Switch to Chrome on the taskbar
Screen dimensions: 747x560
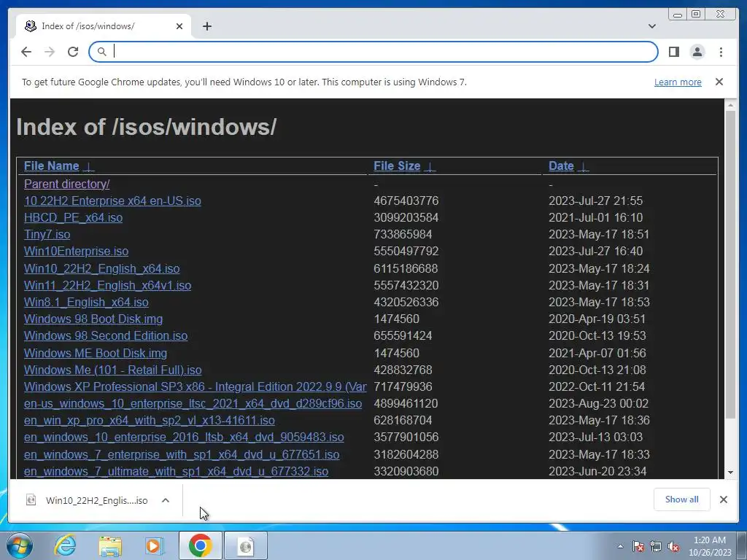point(200,545)
